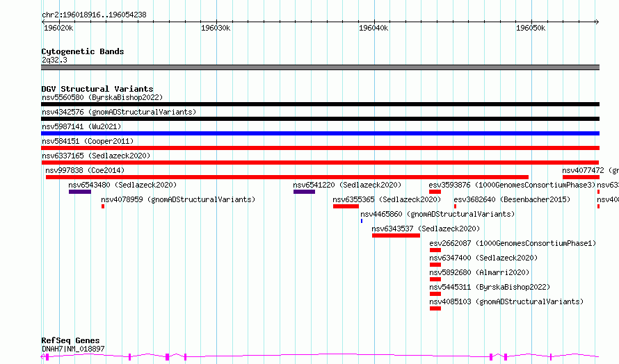Viewport: 619px width, 364px height.
Task: Click the red bar under nsv6347400
Action: click(435, 265)
